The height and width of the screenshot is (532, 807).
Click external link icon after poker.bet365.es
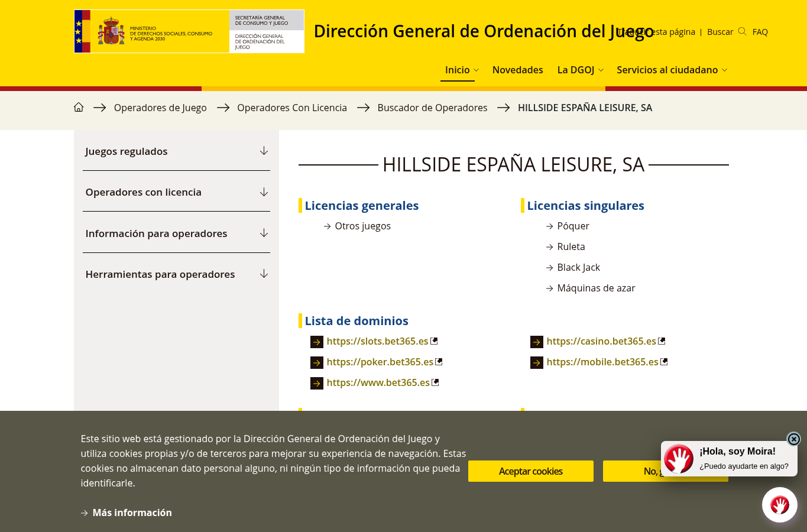pyautogui.click(x=439, y=361)
